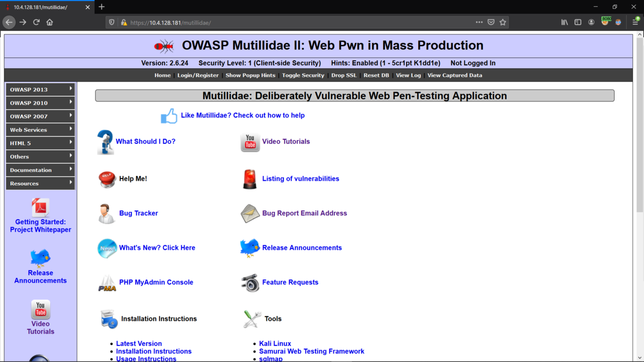Close the mutillidae browser tab
The width and height of the screenshot is (644, 362).
pyautogui.click(x=87, y=7)
